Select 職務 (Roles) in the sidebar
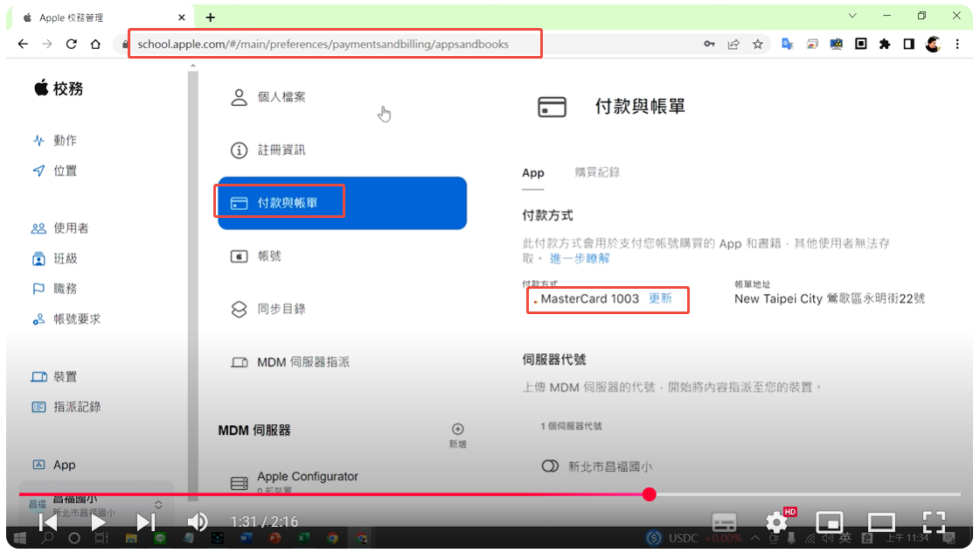980x553 pixels. coord(54,289)
